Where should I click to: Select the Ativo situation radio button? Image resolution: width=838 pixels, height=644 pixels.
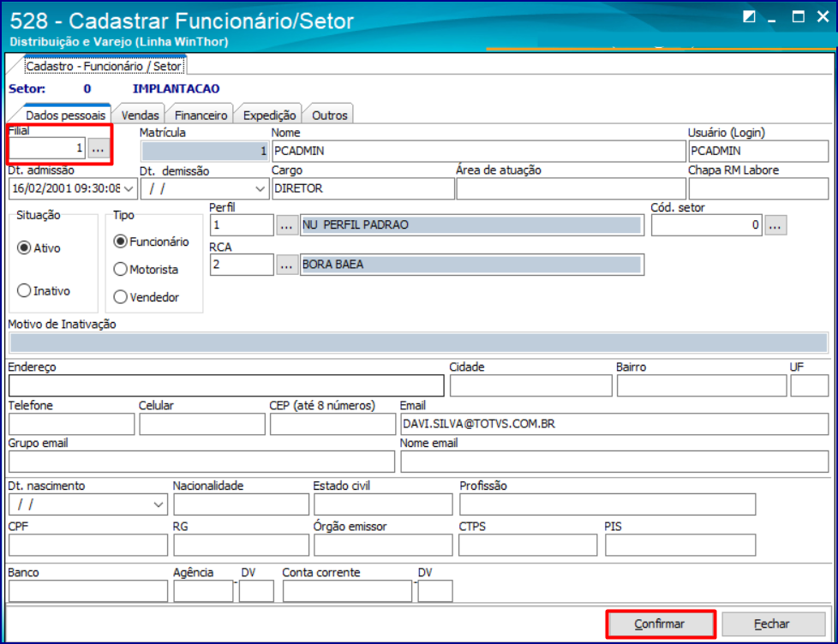point(24,247)
